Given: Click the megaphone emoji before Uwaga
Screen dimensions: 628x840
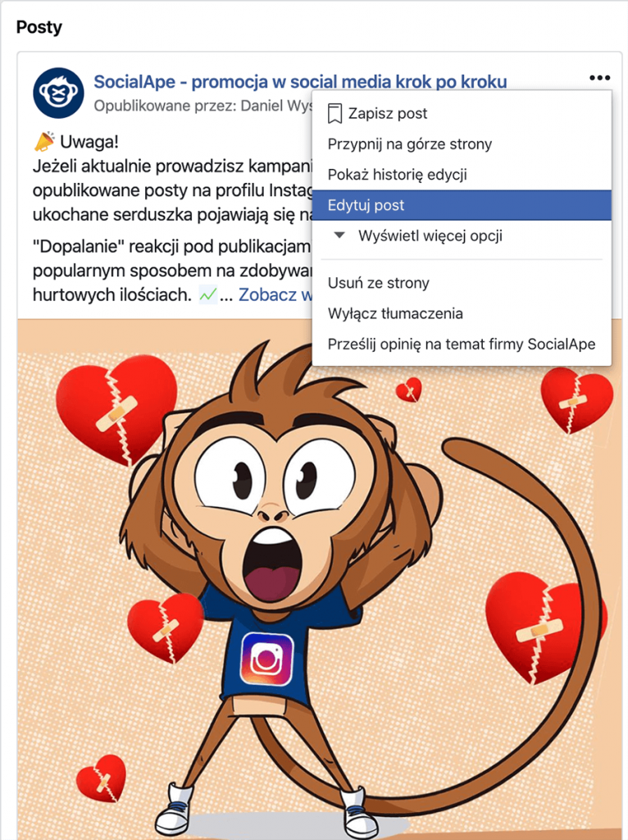Looking at the screenshot, I should click(x=44, y=142).
